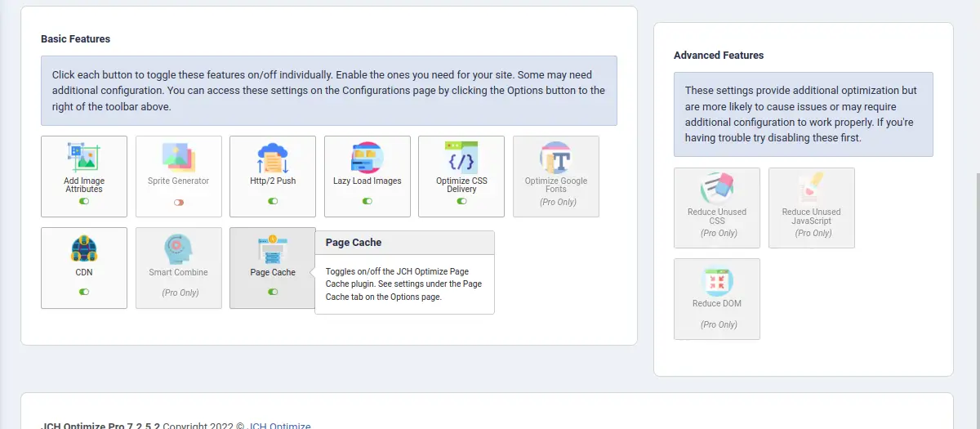Click the Page Cache tooltip title
Screen dimensions: 980x429
point(354,242)
